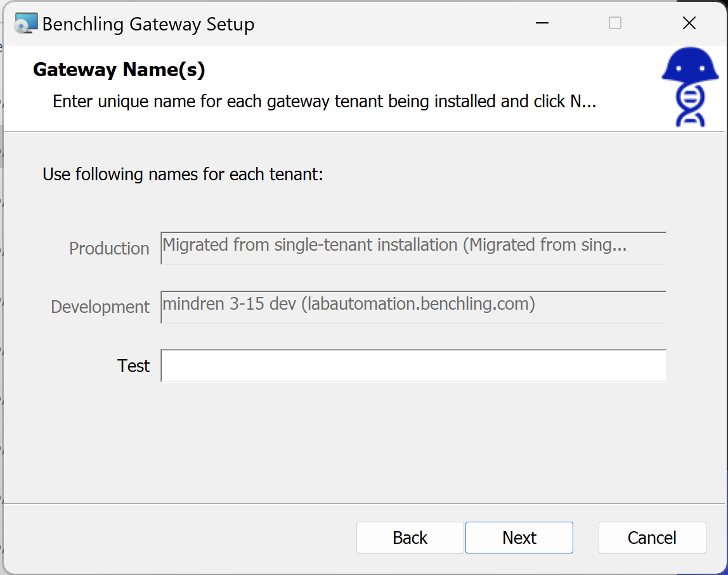Close the setup dialog with X

689,24
